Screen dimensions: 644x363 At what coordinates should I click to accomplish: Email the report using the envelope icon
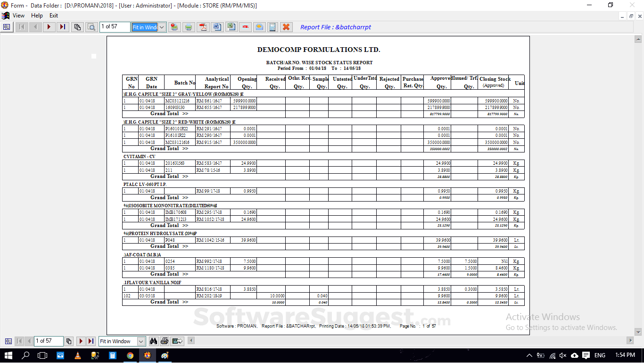pyautogui.click(x=259, y=27)
